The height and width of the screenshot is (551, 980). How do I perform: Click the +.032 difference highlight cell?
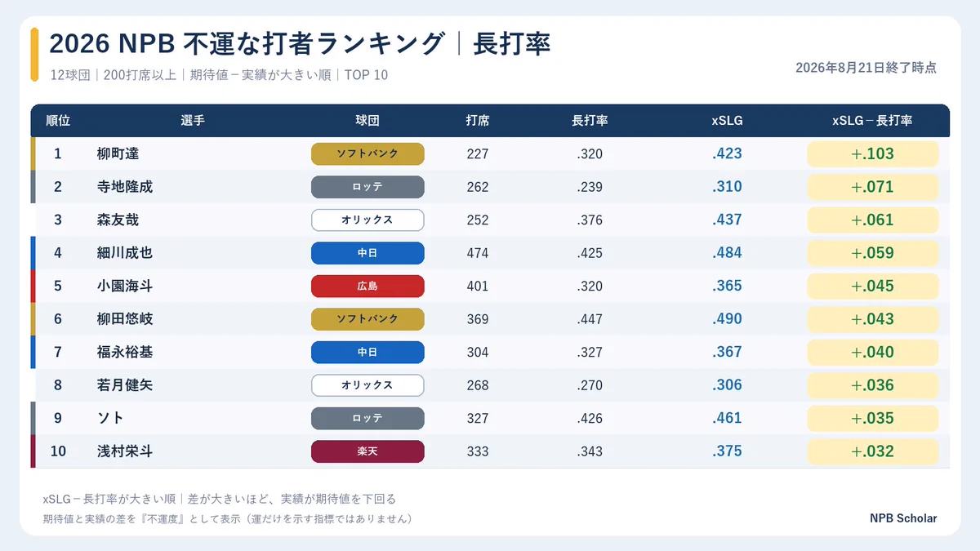[873, 451]
